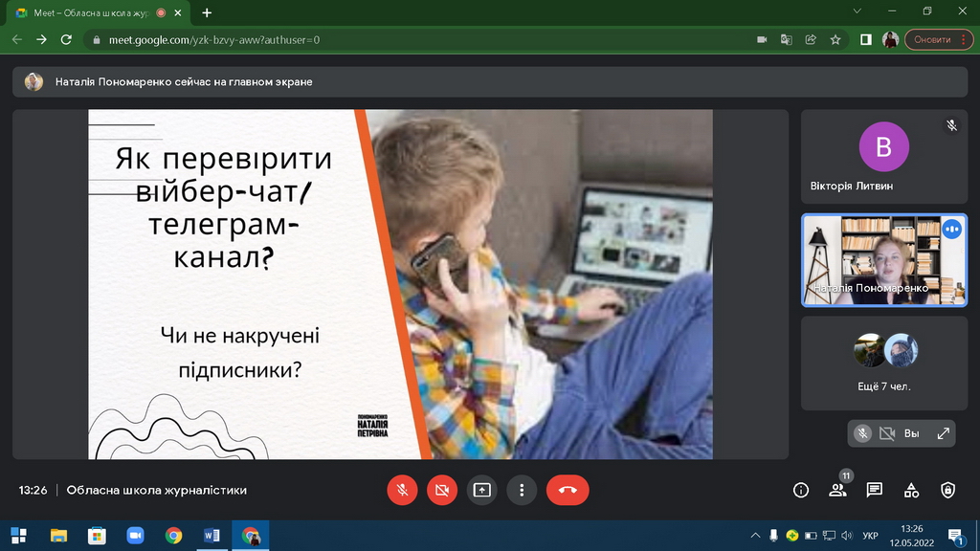980x551 pixels.
Task: Click the Present now screen share icon
Action: pos(481,490)
